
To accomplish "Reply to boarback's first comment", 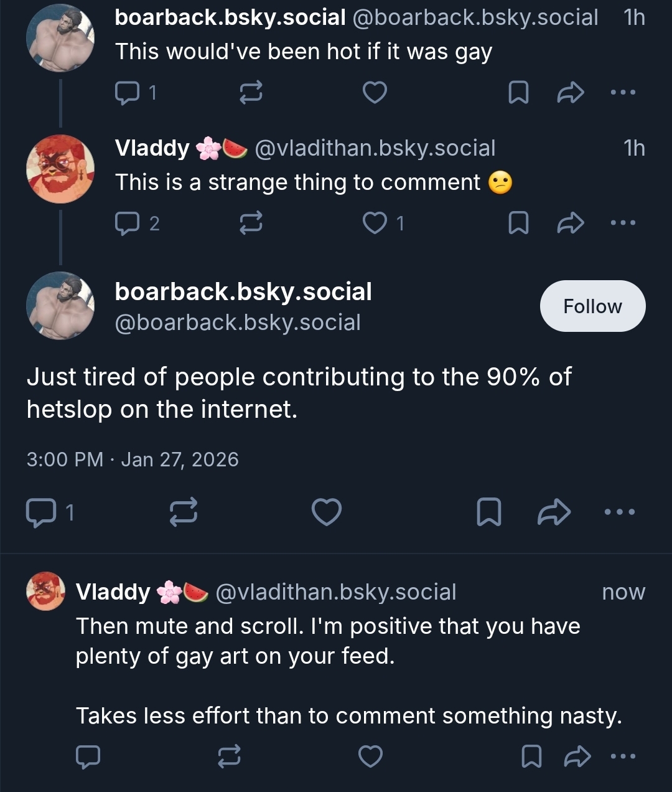I will (128, 93).
